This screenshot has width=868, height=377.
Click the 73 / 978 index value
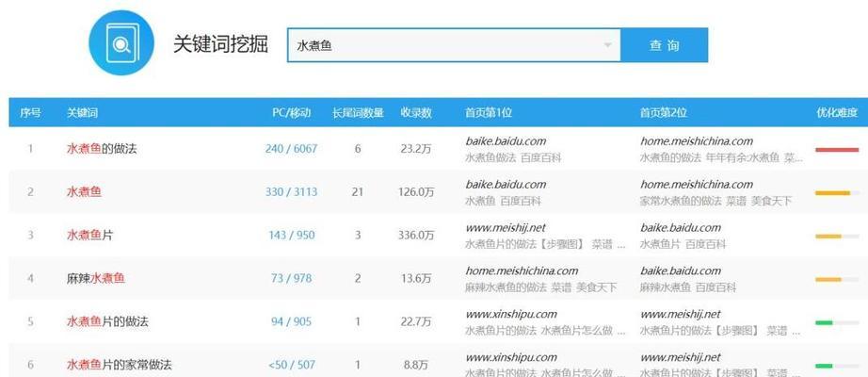point(291,278)
